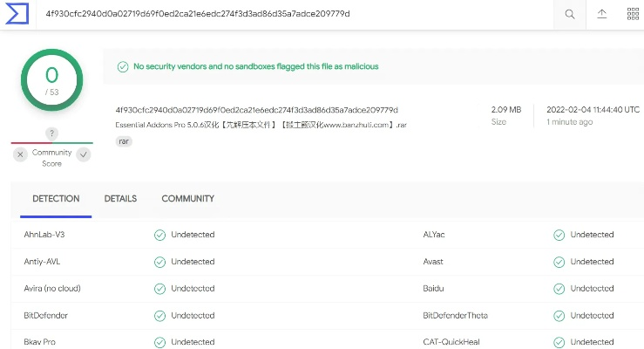Click the AhnLab-V3 undetected check icon
Viewport: 644px width, 349px height.
(159, 235)
